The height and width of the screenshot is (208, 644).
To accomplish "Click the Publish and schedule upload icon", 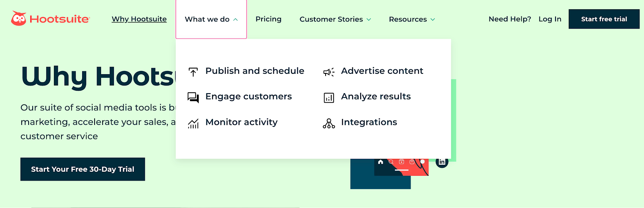I will point(193,72).
